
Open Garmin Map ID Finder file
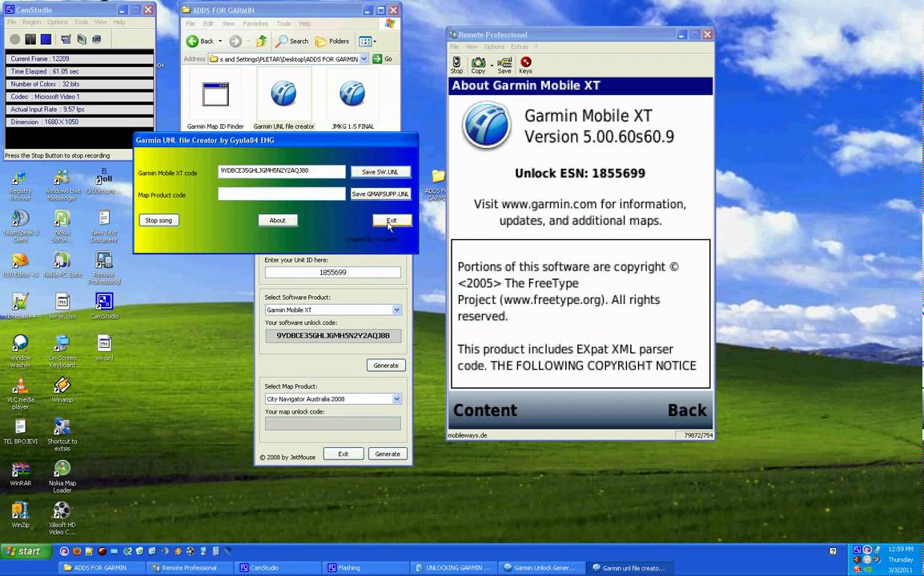pos(215,100)
